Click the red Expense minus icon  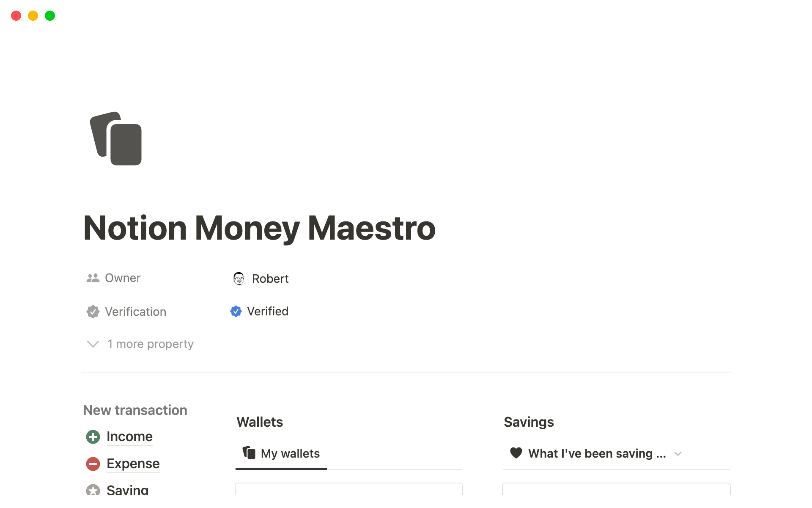click(93, 464)
